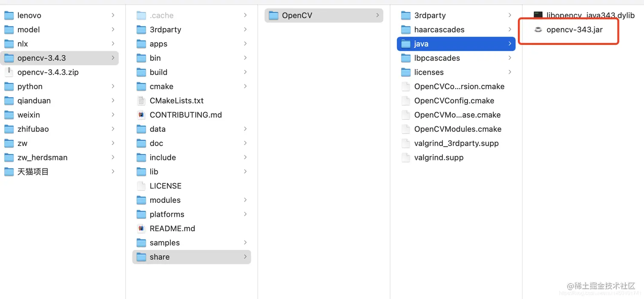Viewport: 644px width, 299px height.
Task: Expand the zw folder chevron
Action: 113,143
